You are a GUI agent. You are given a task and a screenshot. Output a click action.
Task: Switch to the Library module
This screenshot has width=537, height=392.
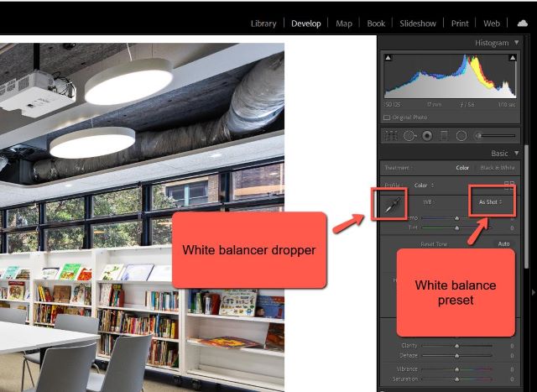263,24
